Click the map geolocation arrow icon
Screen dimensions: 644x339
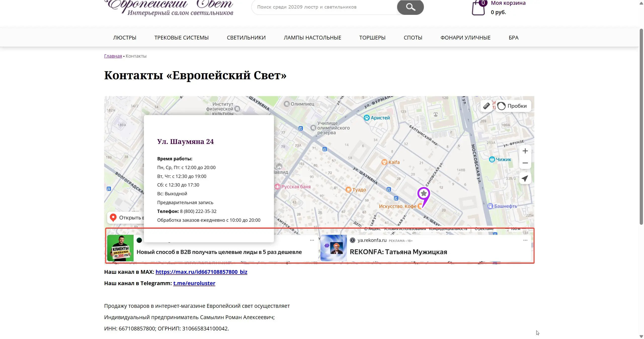click(525, 178)
